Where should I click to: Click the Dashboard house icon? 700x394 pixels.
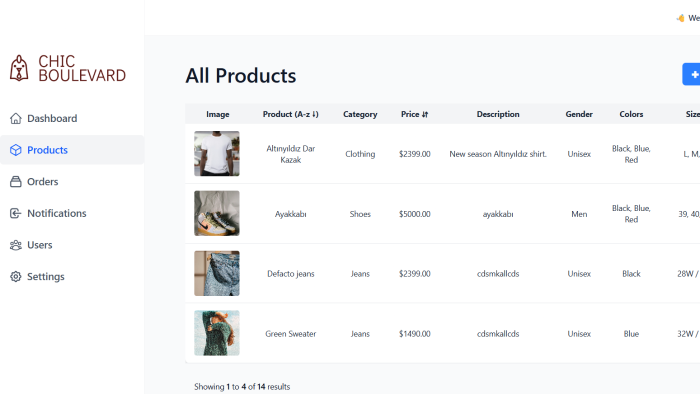(16, 118)
